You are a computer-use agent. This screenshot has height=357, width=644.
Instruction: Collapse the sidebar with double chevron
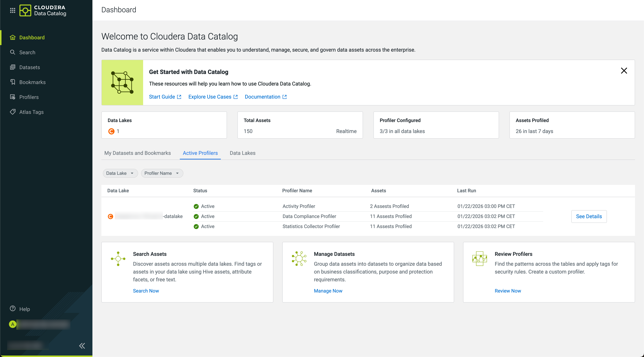[82, 346]
